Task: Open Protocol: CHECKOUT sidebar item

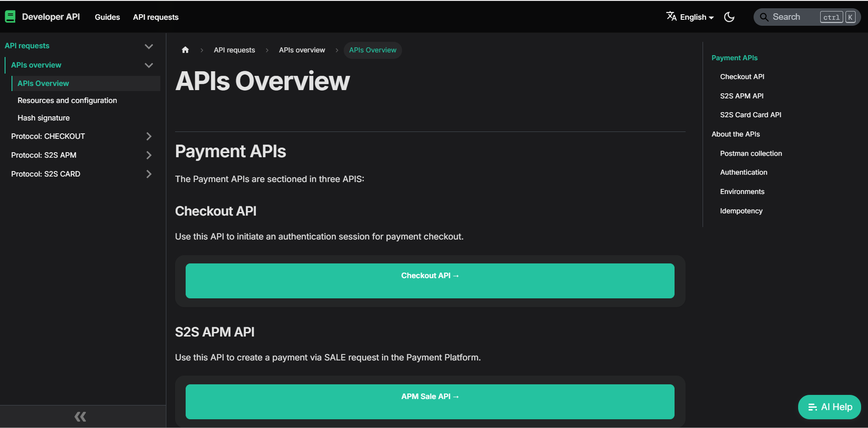Action: tap(48, 136)
